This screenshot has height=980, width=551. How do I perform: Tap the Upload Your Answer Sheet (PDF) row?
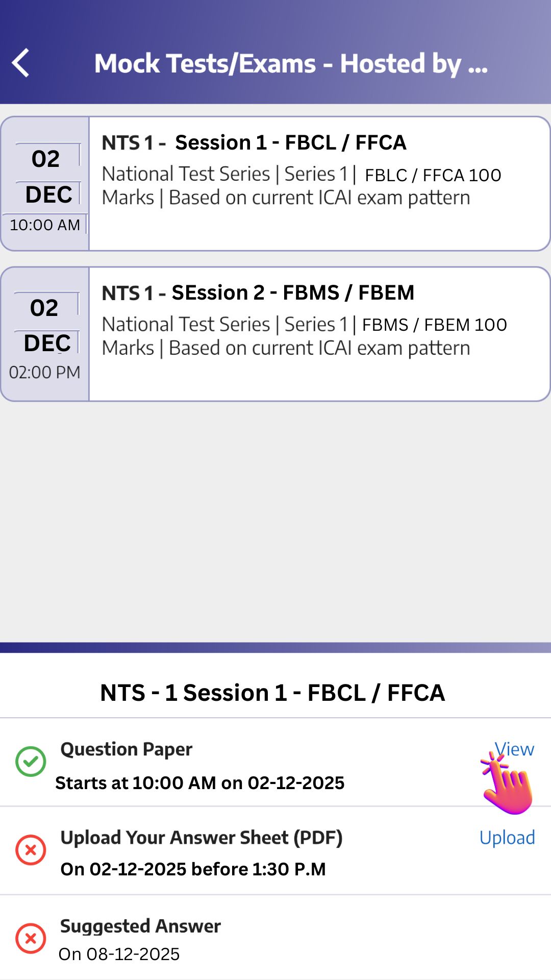[201, 838]
